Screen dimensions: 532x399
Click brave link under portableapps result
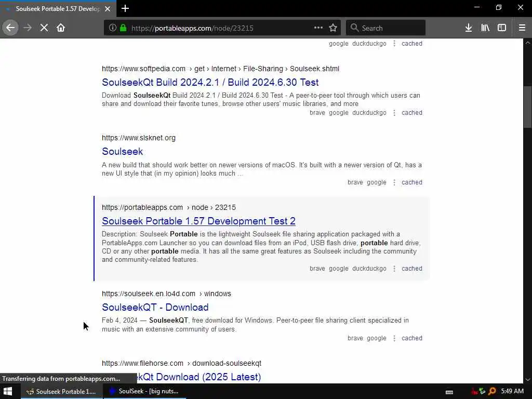coord(317,269)
